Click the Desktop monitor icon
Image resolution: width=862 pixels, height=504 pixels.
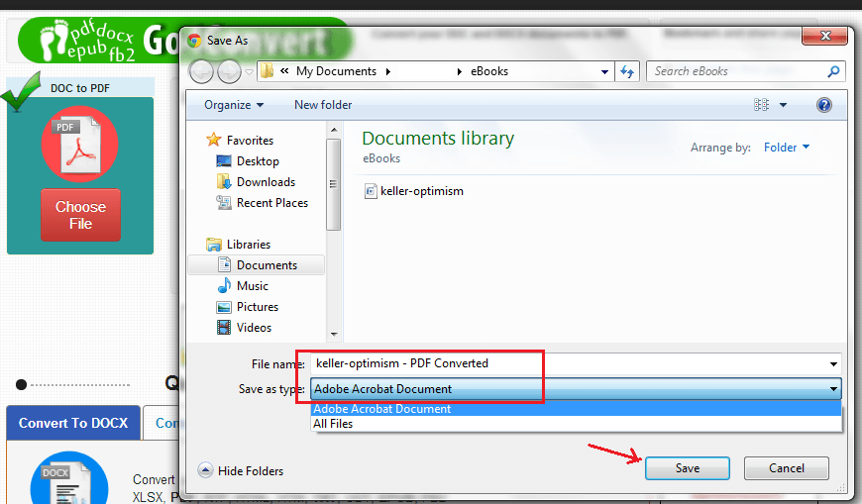coord(224,161)
